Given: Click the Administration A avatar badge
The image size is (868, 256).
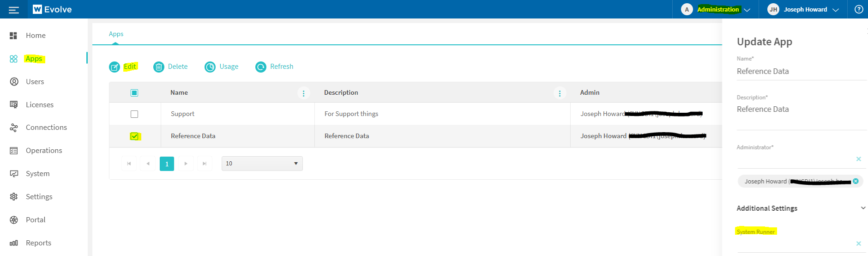Looking at the screenshot, I should tap(687, 9).
